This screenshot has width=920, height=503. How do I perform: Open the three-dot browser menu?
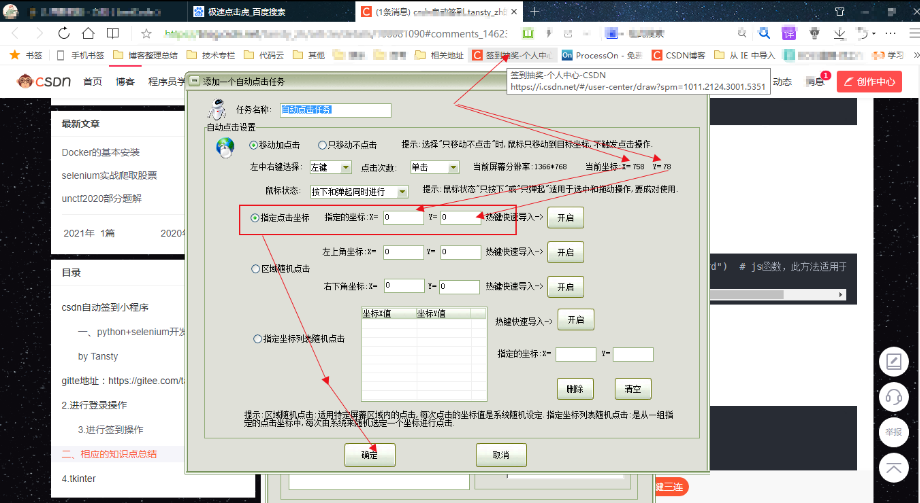point(891,33)
